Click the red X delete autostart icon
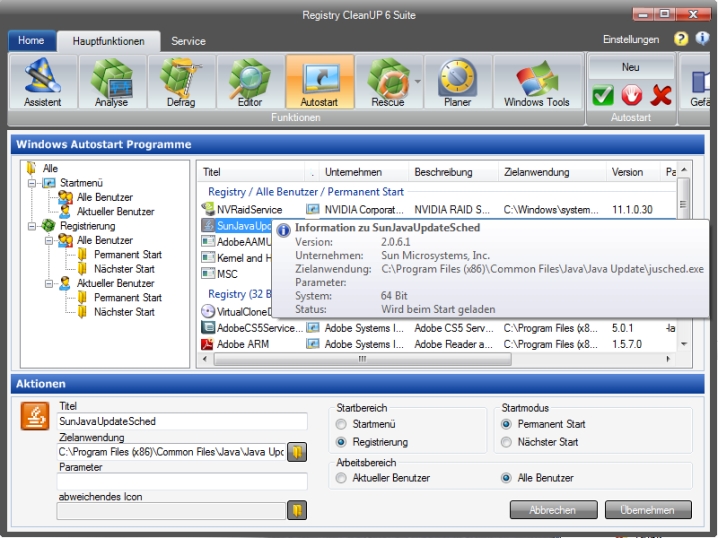Image resolution: width=718 pixels, height=538 pixels. click(661, 95)
